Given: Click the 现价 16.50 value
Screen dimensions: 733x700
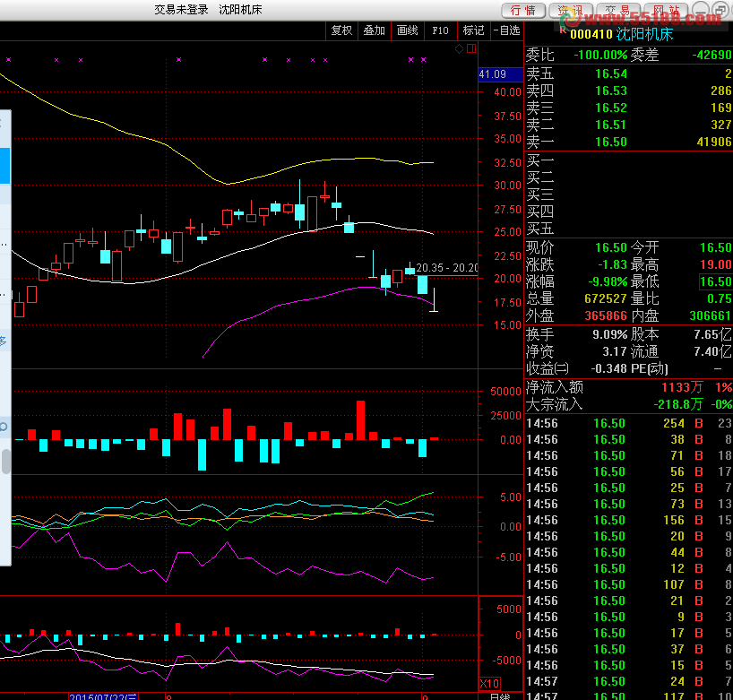Looking at the screenshot, I should [610, 247].
